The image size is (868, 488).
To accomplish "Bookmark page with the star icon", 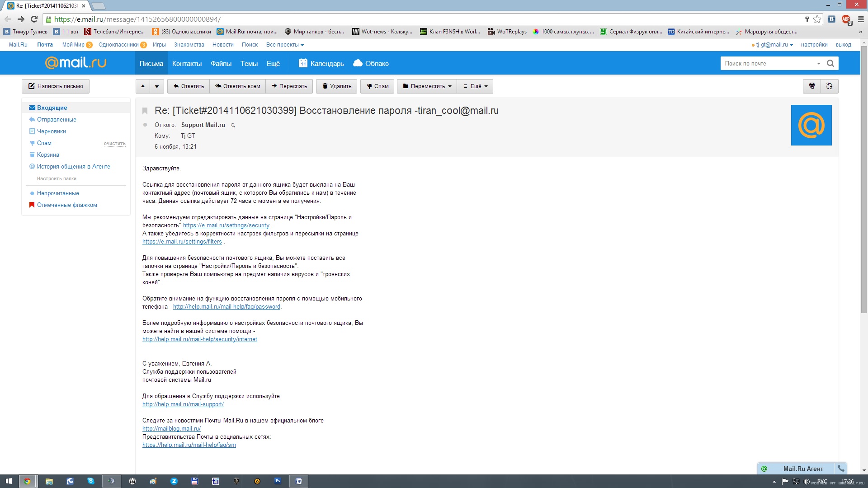I will point(817,19).
